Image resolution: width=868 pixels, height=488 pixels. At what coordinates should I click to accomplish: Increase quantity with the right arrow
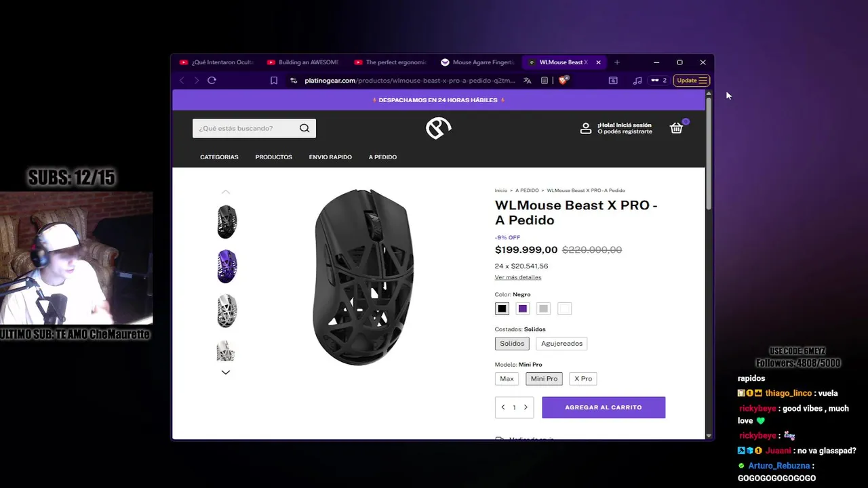526,407
